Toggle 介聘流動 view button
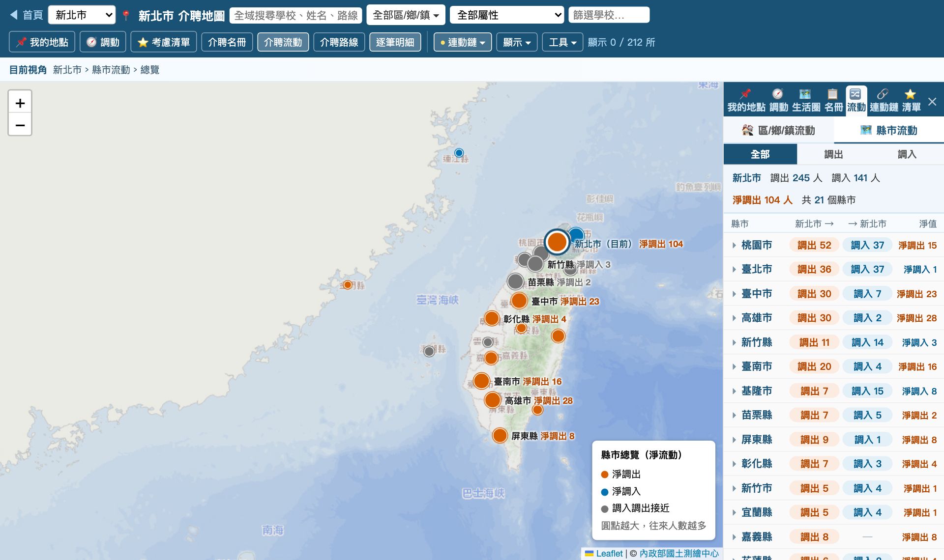 click(x=283, y=42)
